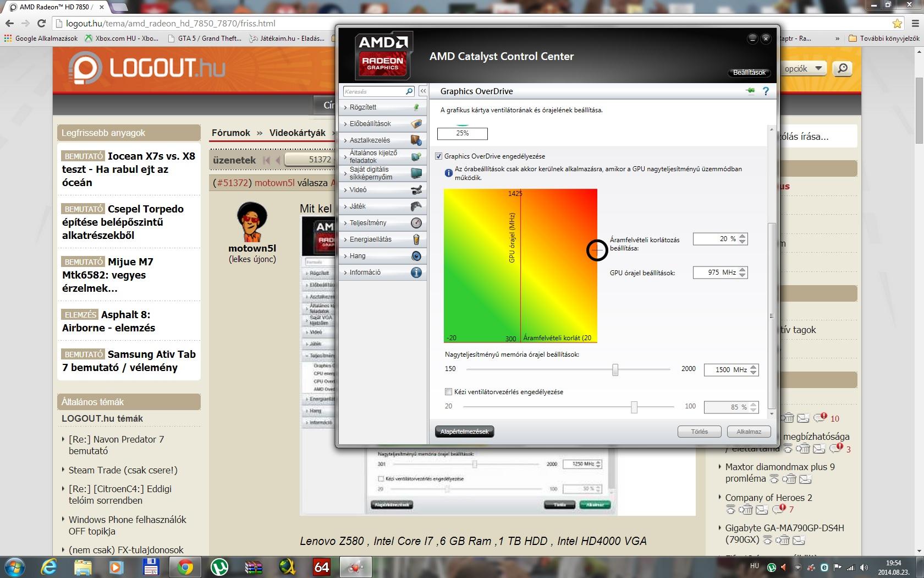The image size is (924, 578).
Task: Open Fórumok breadcrumb link
Action: tap(231, 133)
